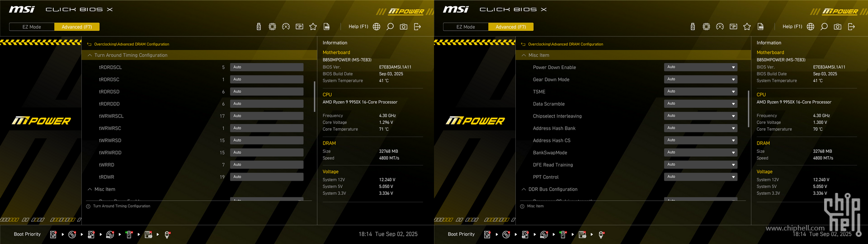Click tRDRDSD Auto input field

[267, 91]
